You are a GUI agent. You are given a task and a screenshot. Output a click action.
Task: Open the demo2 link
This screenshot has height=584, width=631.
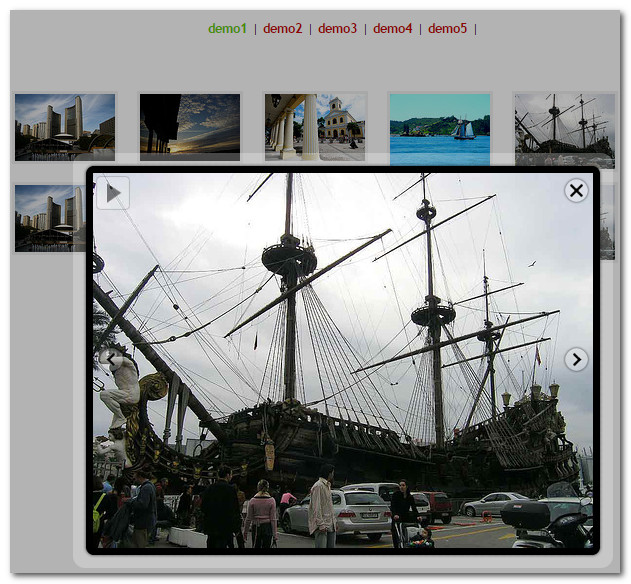(x=283, y=29)
